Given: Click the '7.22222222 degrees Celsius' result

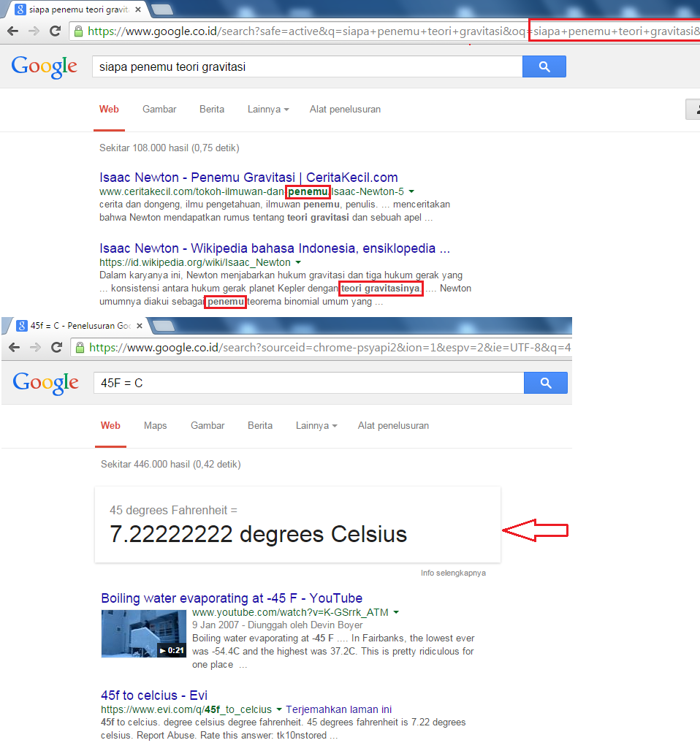Looking at the screenshot, I should (258, 534).
